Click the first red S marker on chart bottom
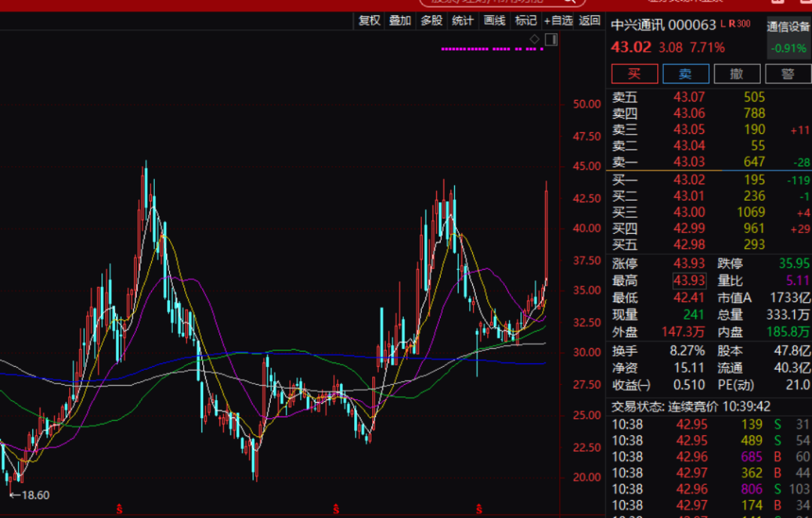812x518 pixels. [119, 510]
